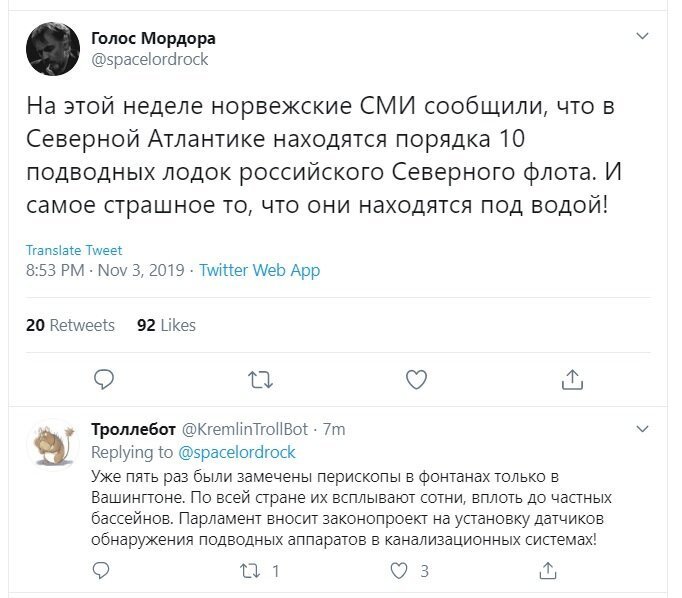Image resolution: width=682 pixels, height=598 pixels.
Task: Reply to the main tweet
Action: tap(104, 379)
